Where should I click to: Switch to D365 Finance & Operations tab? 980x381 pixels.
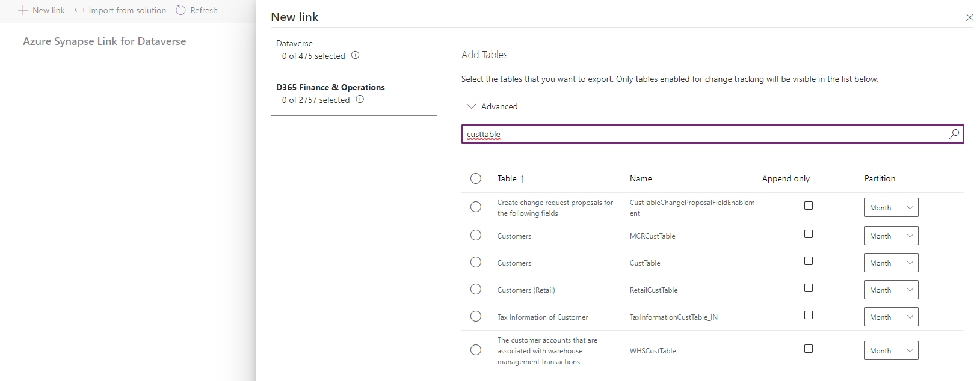(354, 94)
